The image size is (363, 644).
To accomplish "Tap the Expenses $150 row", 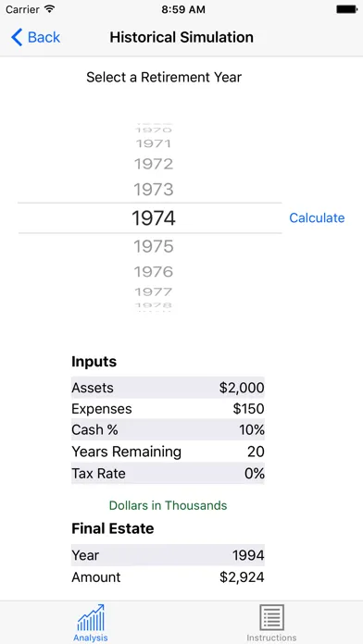I will tap(168, 409).
